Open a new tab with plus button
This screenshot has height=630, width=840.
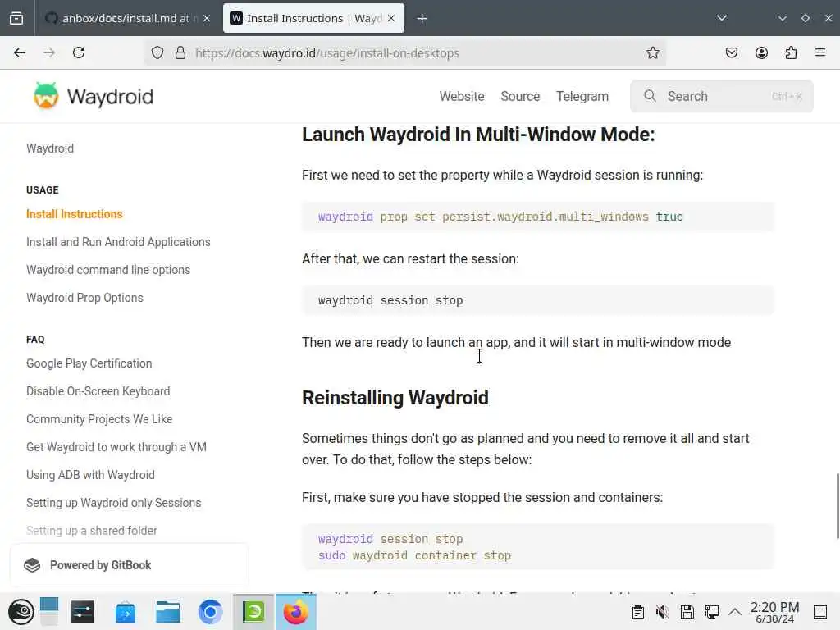coord(422,19)
